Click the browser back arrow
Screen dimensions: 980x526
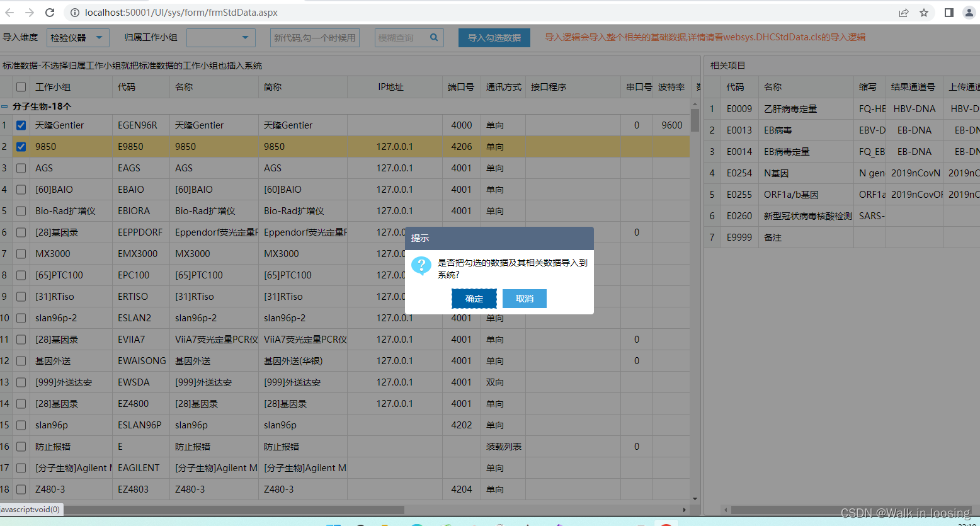point(9,13)
